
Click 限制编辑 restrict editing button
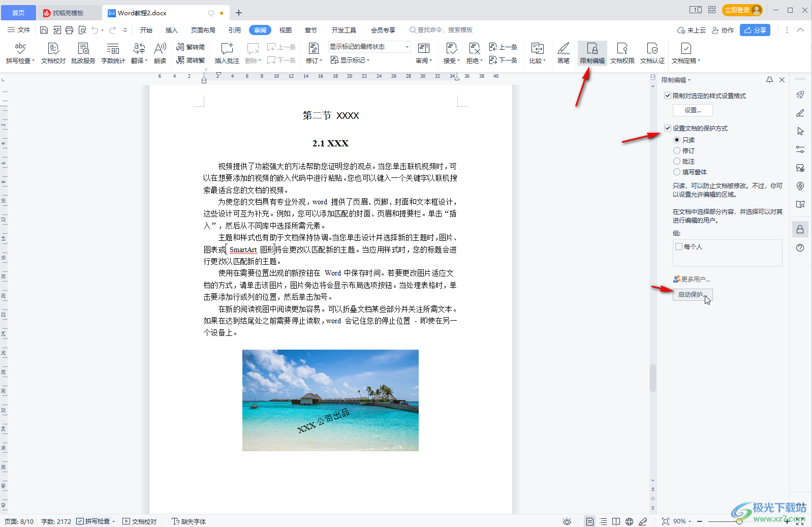592,53
